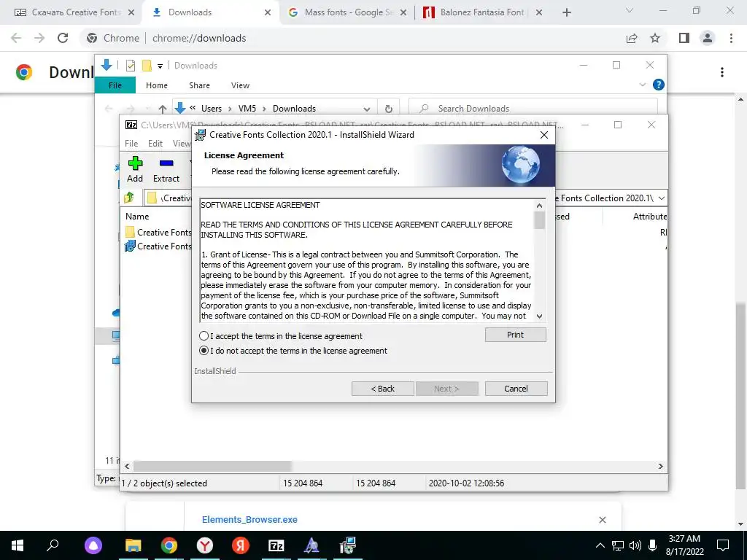747x560 pixels.
Task: Open a new Chrome tab
Action: coord(566,12)
